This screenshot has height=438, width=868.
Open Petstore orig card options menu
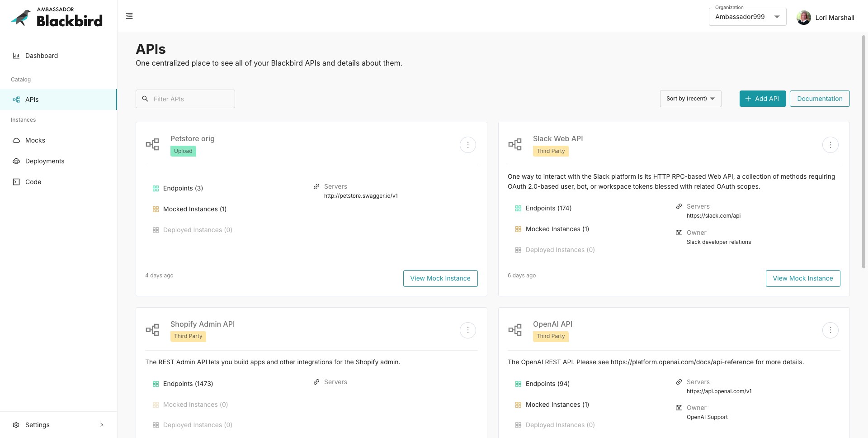(468, 145)
